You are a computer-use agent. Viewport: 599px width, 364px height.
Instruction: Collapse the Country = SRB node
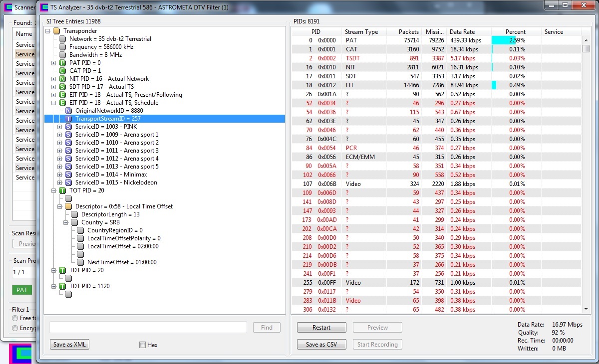(66, 222)
